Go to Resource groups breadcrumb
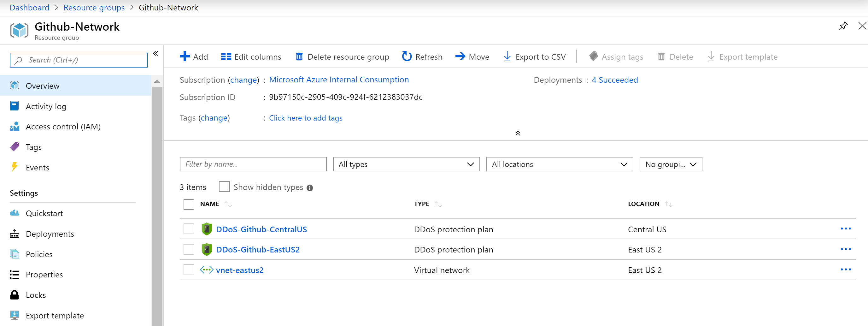868x326 pixels. pyautogui.click(x=94, y=8)
